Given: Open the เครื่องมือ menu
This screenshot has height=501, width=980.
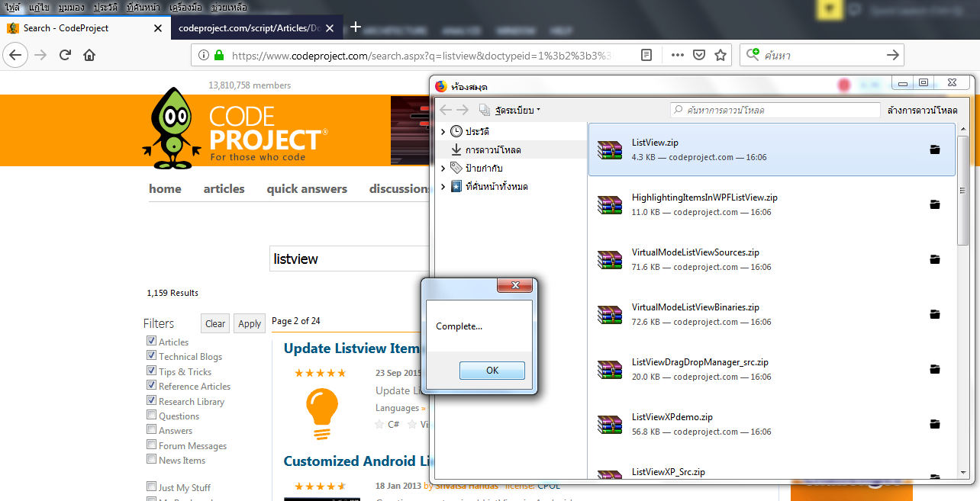Looking at the screenshot, I should [187, 7].
